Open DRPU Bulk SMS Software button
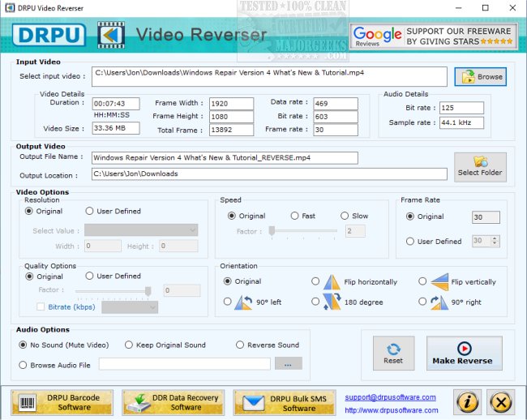 (x=285, y=402)
